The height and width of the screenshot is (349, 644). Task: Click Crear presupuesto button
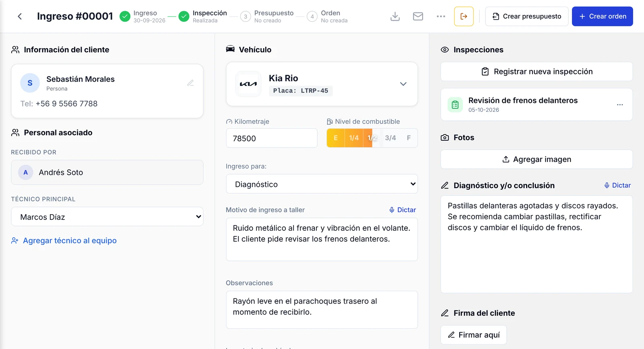(526, 16)
